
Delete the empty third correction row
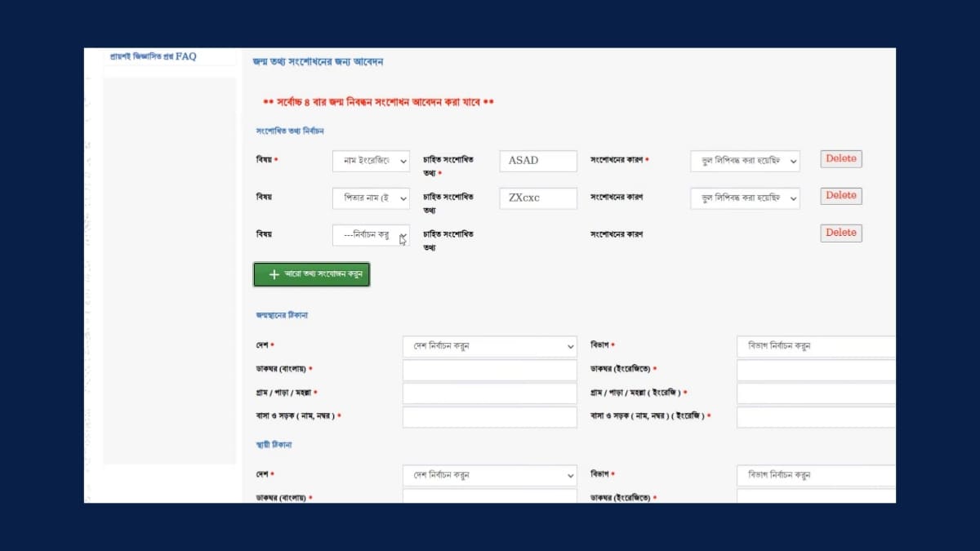pos(841,233)
